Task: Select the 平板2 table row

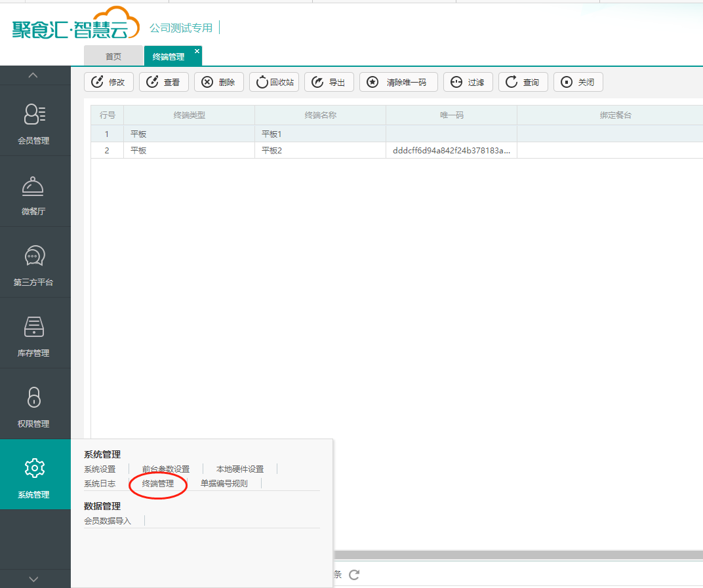Action: point(271,150)
